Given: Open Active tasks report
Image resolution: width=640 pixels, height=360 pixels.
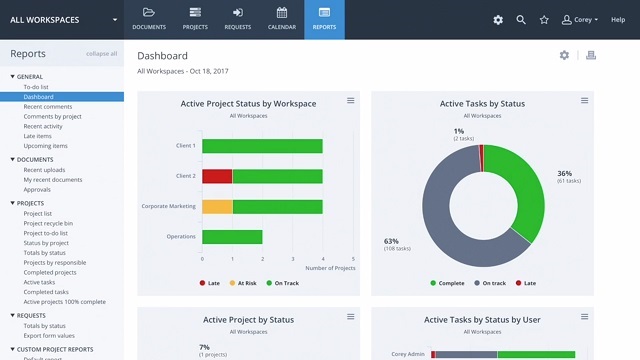Looking at the screenshot, I should click(39, 282).
